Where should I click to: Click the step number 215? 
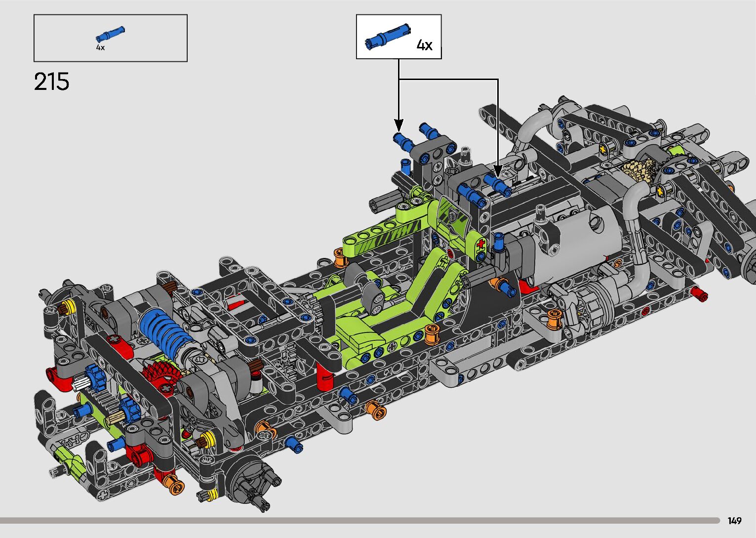52,82
